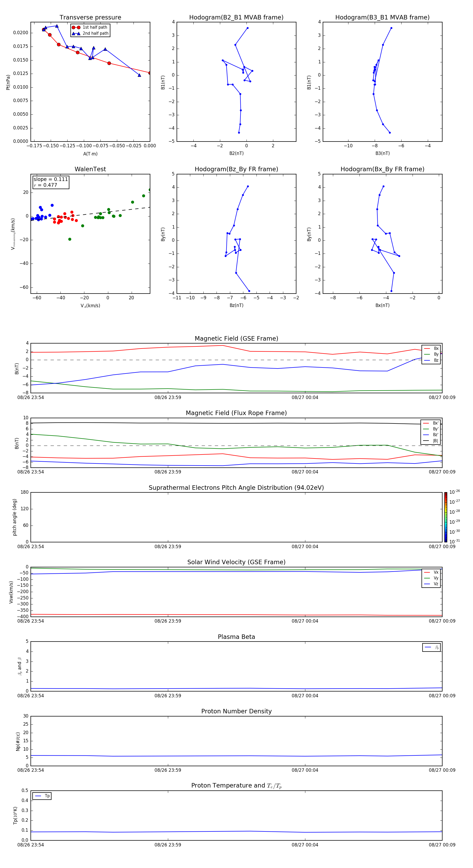Click the Suprathermal Electrons Pitch Angle Distribution title

point(236,488)
